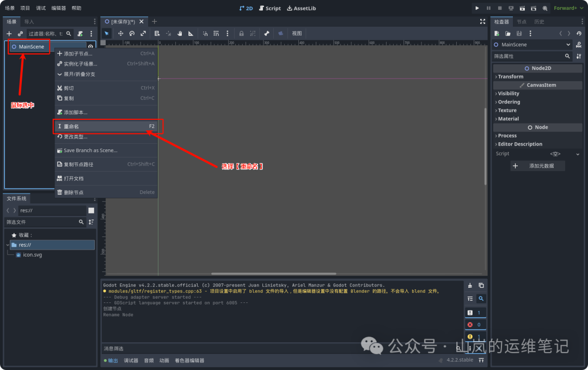This screenshot has width=588, height=370.
Task: Expand the Visibility property section
Action: point(509,94)
